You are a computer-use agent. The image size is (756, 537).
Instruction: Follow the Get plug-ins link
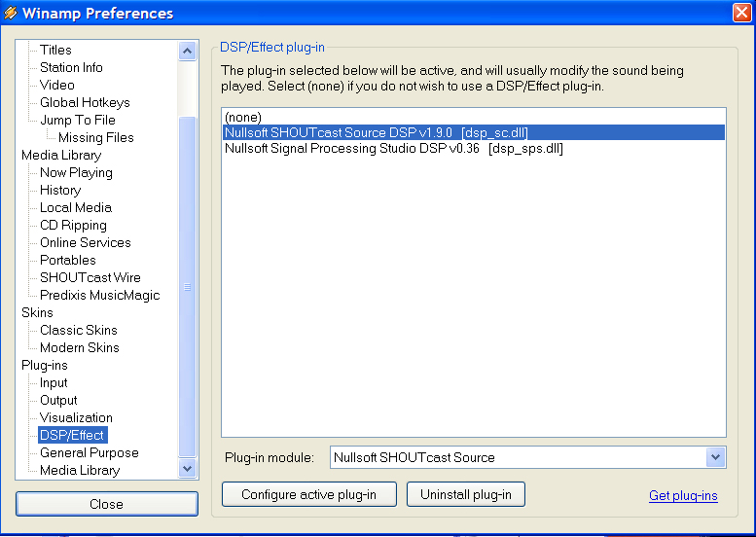[683, 495]
